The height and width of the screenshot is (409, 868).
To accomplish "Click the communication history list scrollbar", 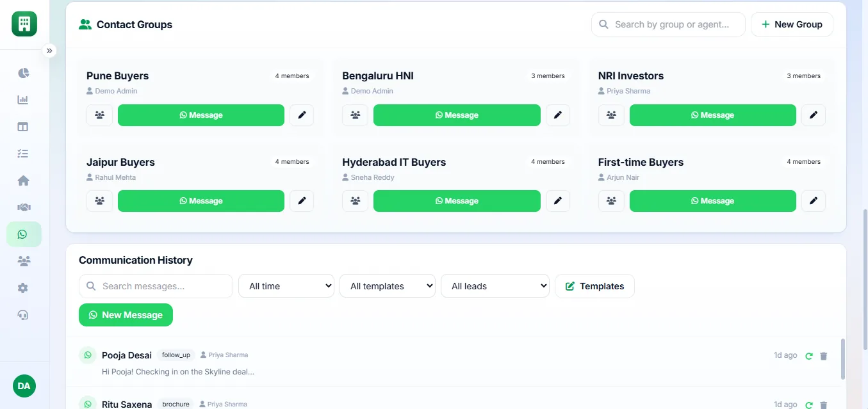I will coord(843,359).
